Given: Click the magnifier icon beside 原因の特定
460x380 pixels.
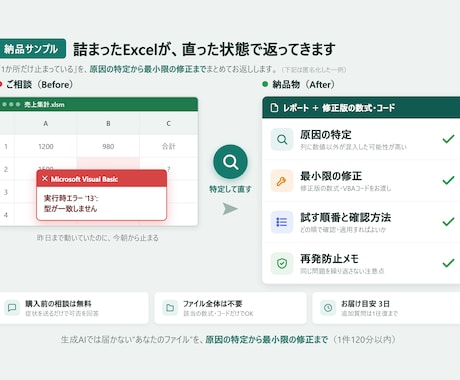Looking at the screenshot, I should coord(282,139).
